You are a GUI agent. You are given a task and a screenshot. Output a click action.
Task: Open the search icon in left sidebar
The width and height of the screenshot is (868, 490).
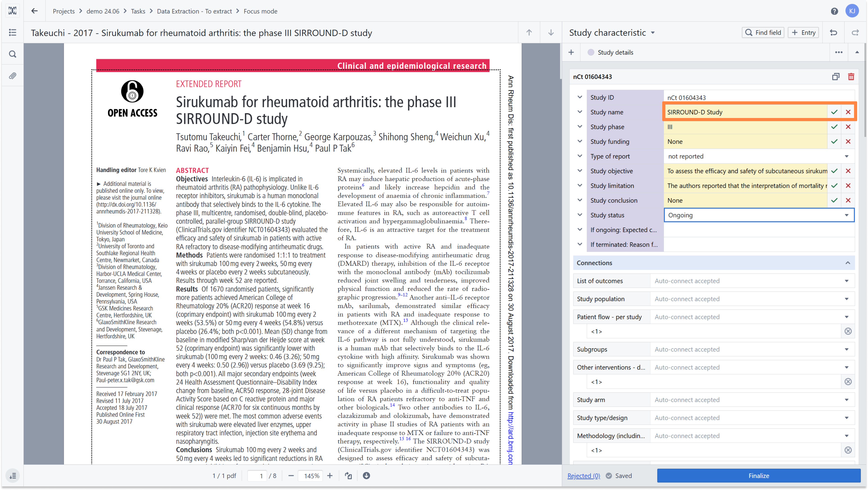click(12, 54)
